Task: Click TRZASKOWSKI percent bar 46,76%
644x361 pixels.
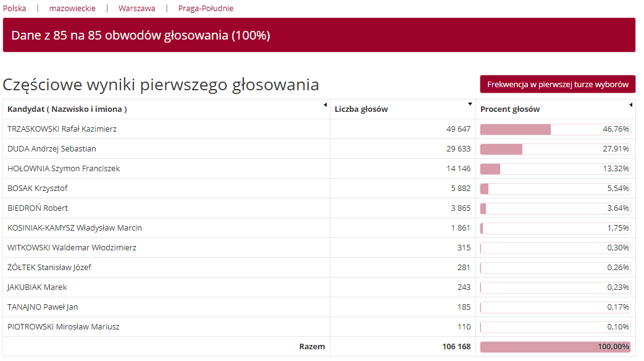Action: pos(555,129)
